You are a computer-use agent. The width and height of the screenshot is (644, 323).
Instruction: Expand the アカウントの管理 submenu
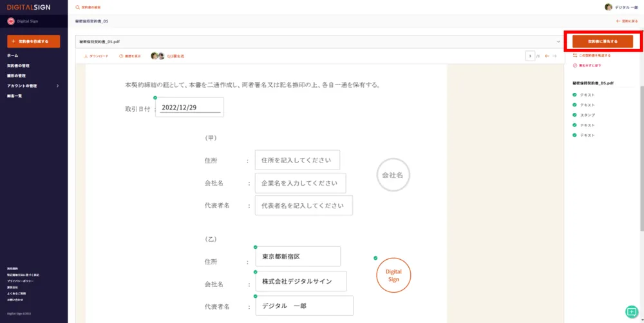(32, 86)
